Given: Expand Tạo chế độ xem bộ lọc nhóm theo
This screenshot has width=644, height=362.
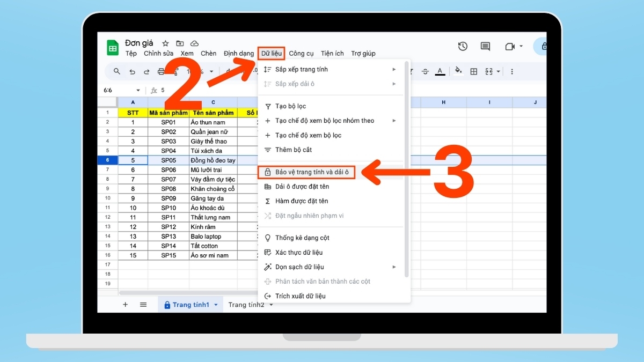Looking at the screenshot, I should (394, 121).
